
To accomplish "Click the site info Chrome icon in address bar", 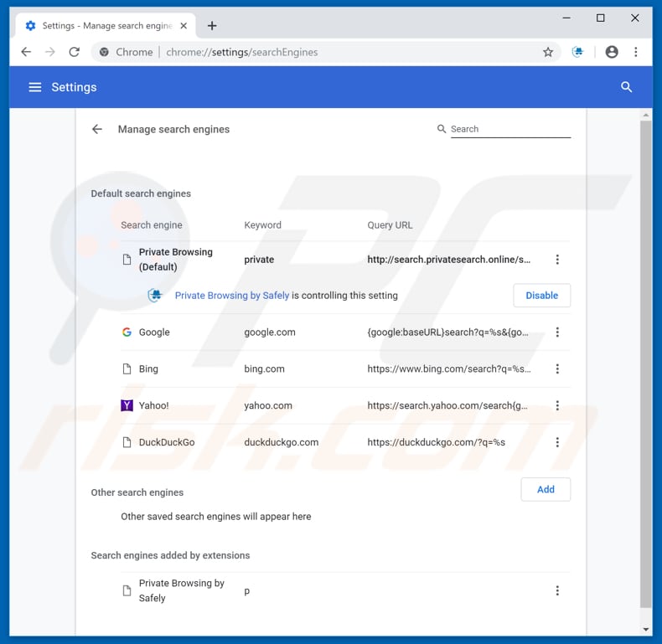I will [104, 52].
